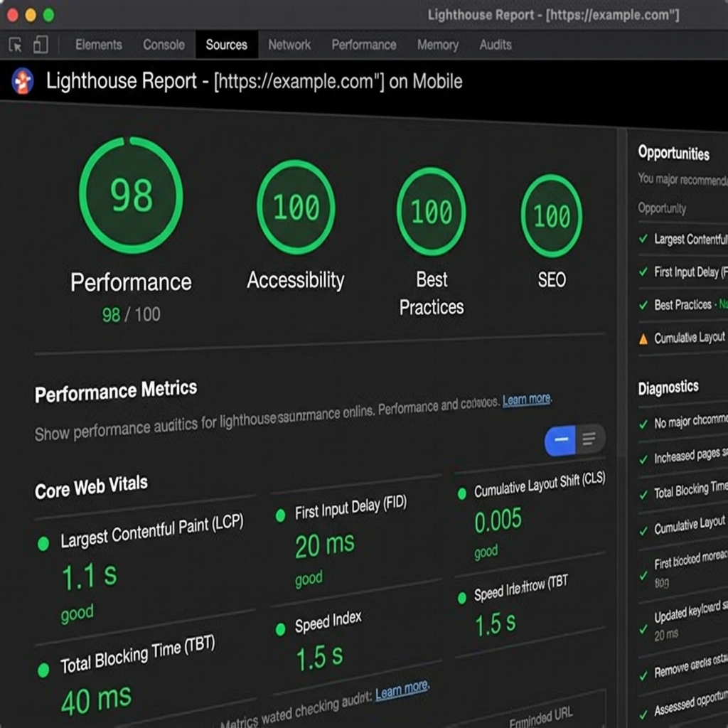728x728 pixels.
Task: Open the Memory tab
Action: tap(438, 45)
